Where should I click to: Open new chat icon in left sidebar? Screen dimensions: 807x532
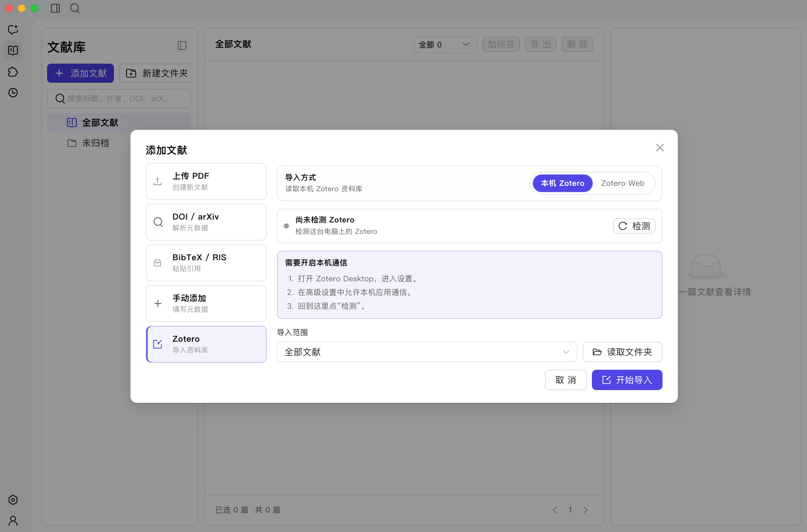tap(13, 30)
